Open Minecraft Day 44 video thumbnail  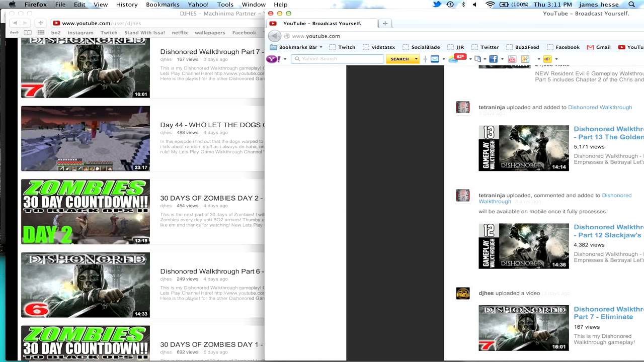pos(86,138)
